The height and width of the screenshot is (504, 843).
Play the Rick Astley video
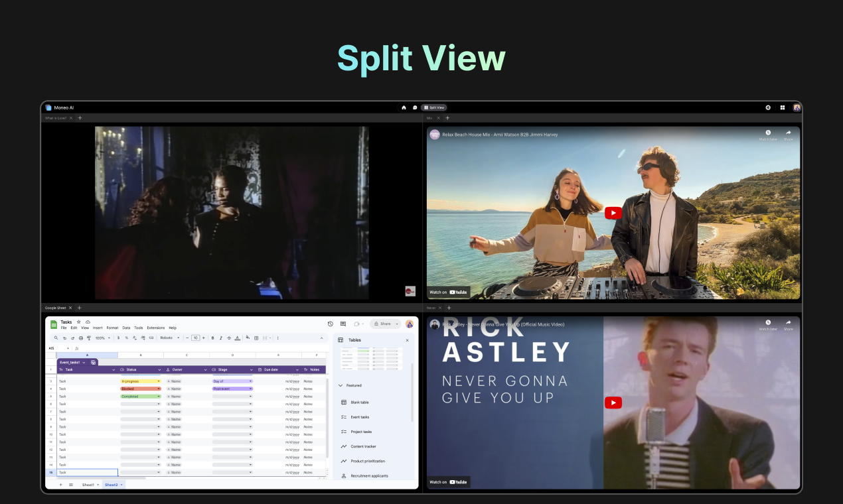pyautogui.click(x=613, y=403)
